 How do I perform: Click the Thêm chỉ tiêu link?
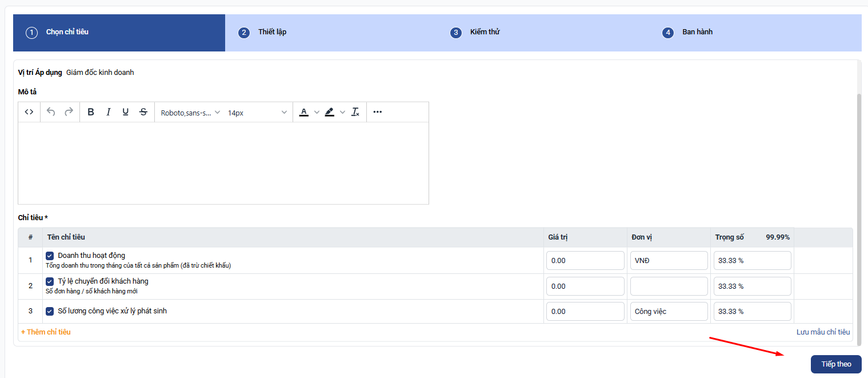click(46, 332)
